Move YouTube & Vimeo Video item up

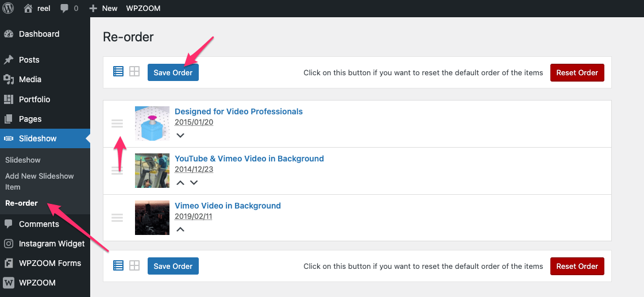point(180,183)
